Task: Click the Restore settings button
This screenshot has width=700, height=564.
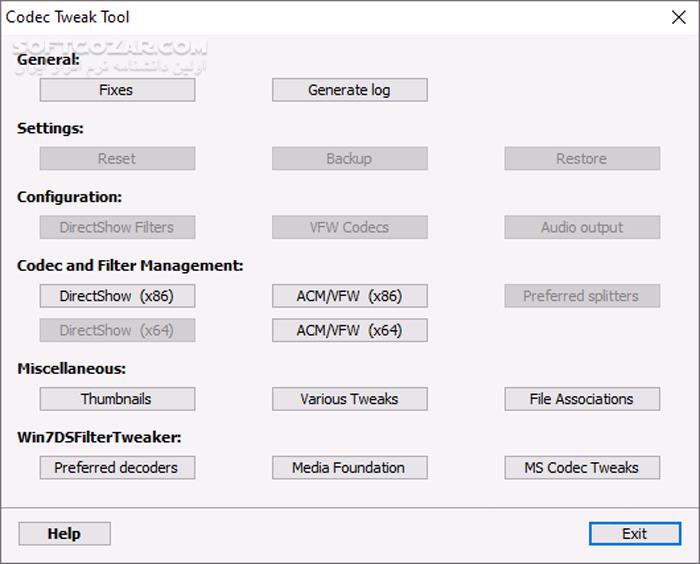Action: [582, 159]
